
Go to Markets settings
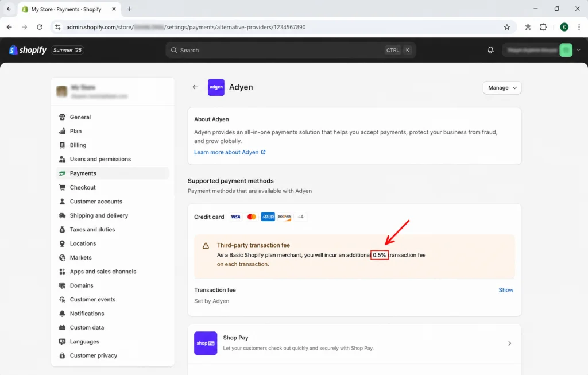pos(113,257)
